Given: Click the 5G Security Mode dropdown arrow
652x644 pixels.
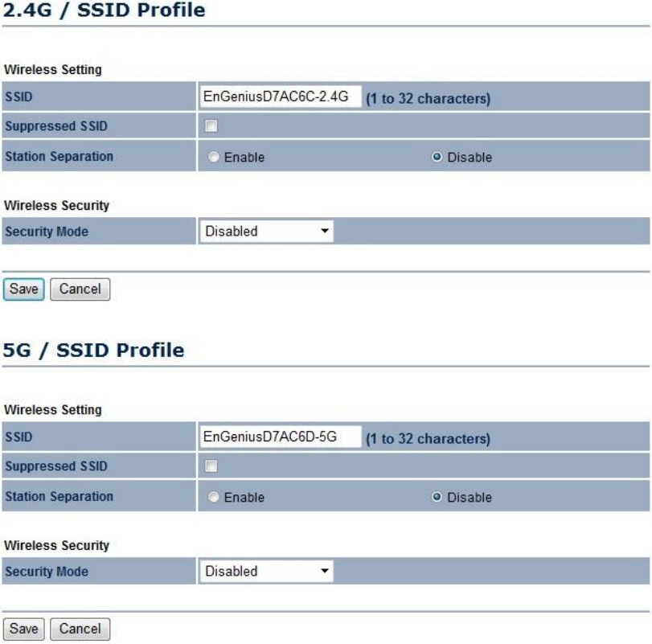Looking at the screenshot, I should click(325, 572).
